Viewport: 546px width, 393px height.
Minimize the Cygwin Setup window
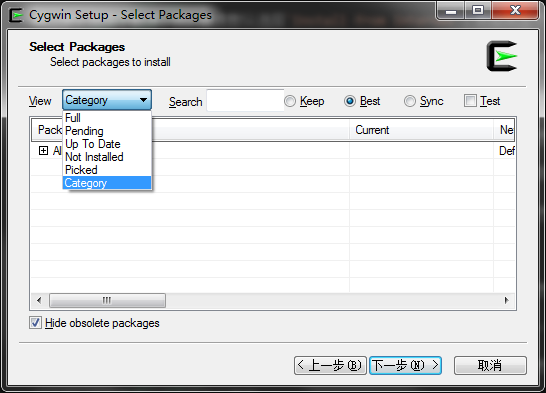click(x=451, y=11)
